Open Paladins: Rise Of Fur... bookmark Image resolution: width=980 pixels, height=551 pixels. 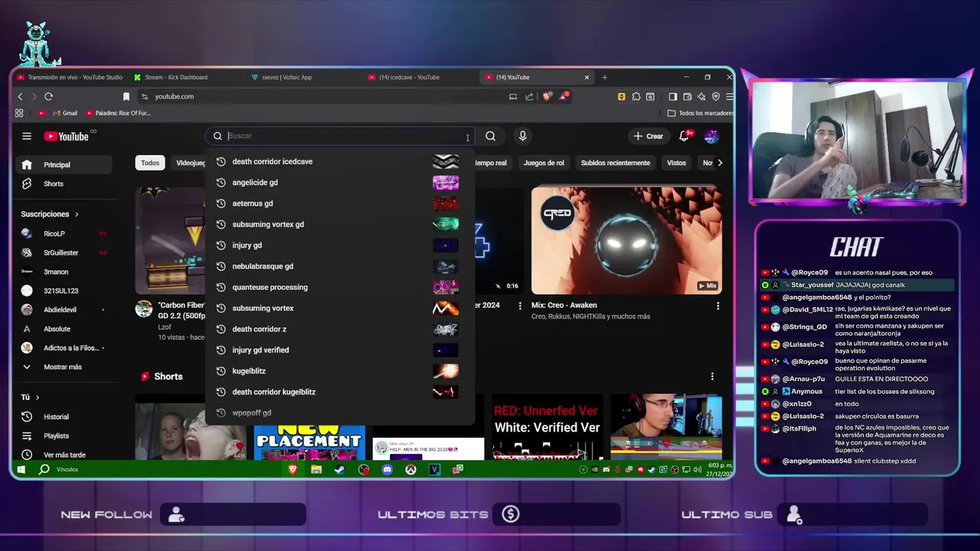[118, 113]
